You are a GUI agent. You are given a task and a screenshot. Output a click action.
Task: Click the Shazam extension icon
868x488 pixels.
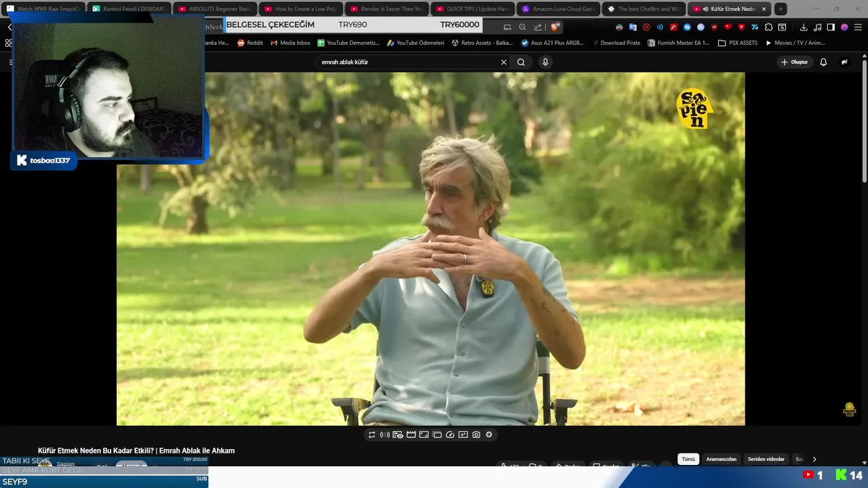click(x=687, y=27)
